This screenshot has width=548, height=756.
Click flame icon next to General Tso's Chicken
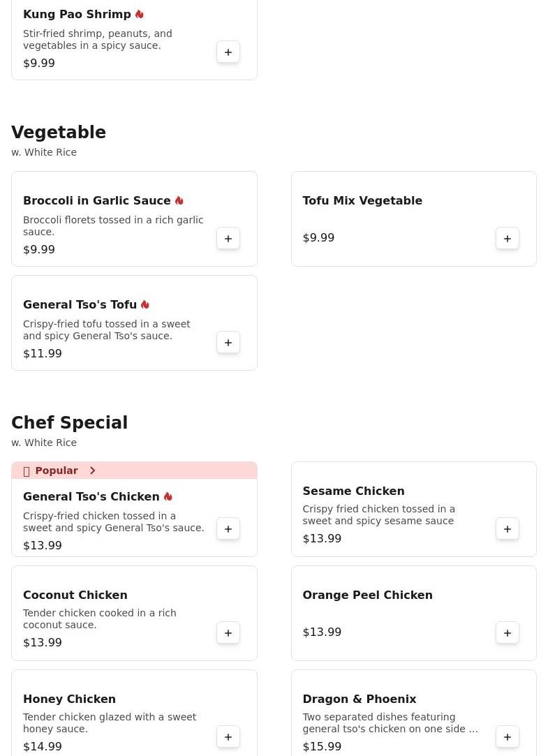[168, 496]
